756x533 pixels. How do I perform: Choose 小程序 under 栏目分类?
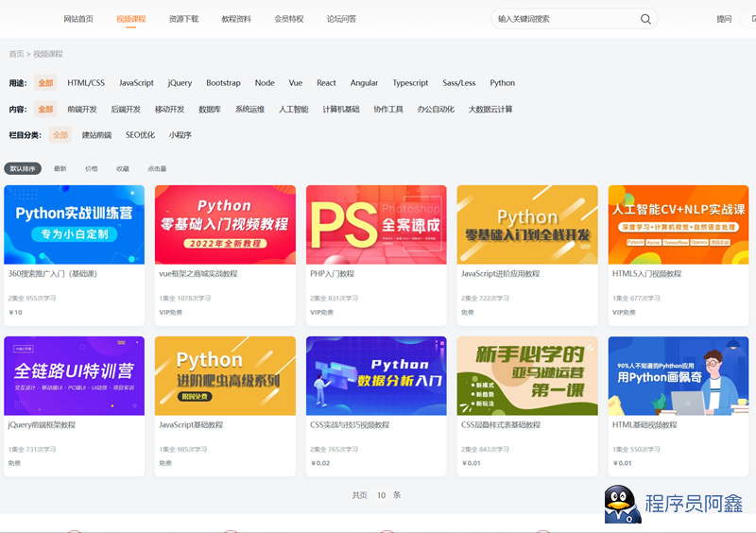point(180,135)
